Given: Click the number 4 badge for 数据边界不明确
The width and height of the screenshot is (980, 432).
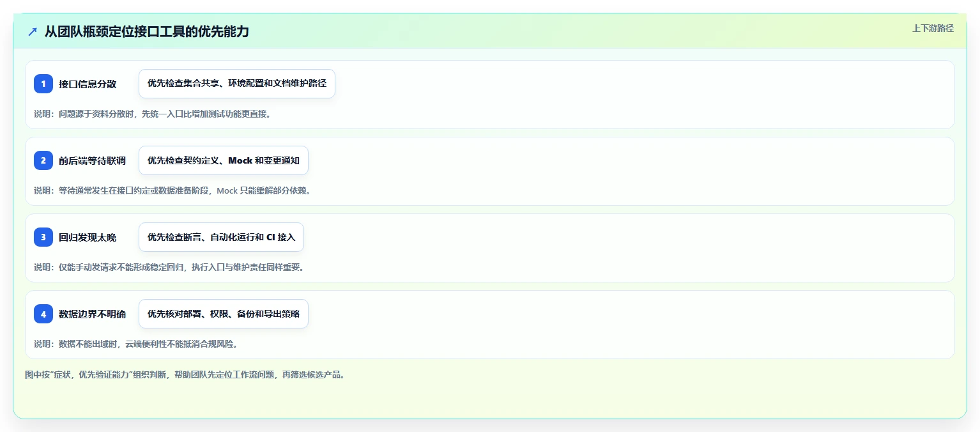Looking at the screenshot, I should point(43,314).
